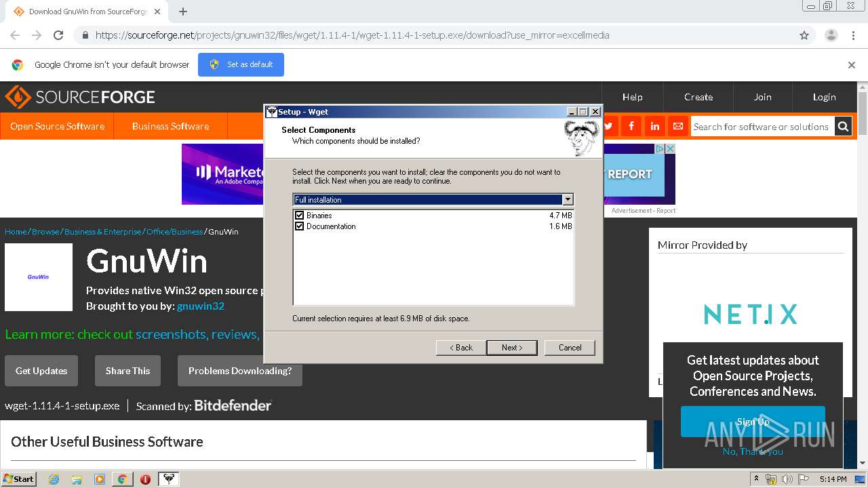Click the address bar URL
Screen dimensions: 868x488
(352, 35)
